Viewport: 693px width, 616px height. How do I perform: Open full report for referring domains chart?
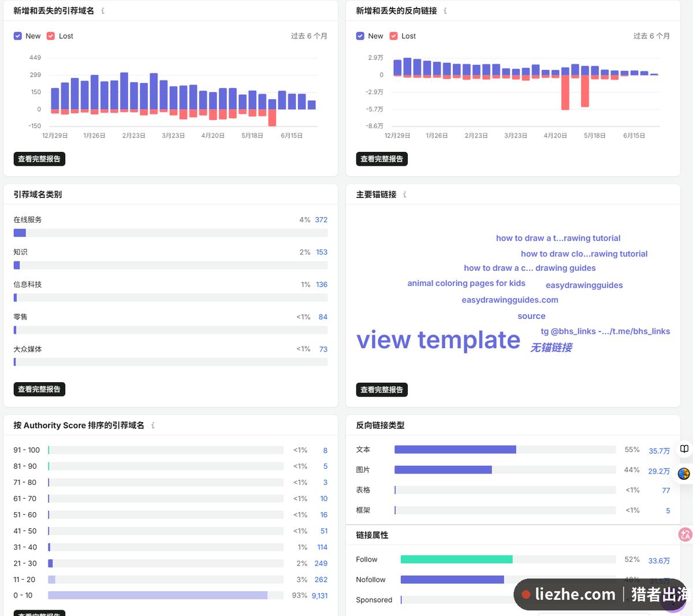[39, 159]
